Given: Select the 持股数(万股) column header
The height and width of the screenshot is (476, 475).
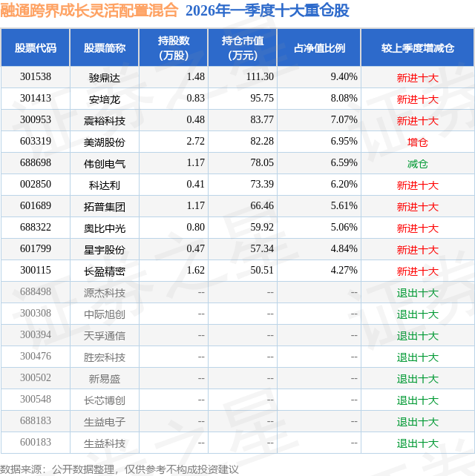Looking at the screenshot, I should (x=174, y=47).
